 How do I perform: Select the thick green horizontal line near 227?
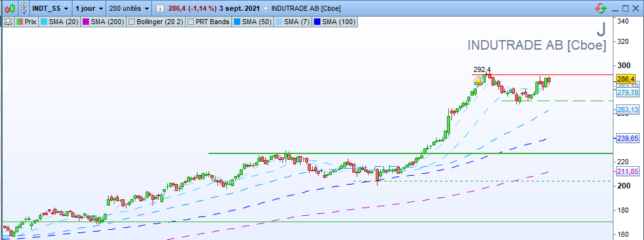411,153
